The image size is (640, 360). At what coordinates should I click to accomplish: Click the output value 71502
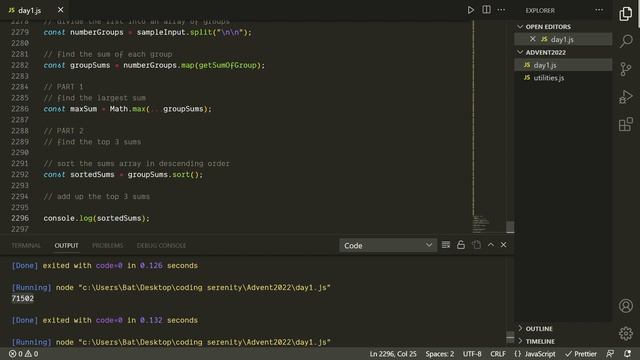tap(22, 298)
